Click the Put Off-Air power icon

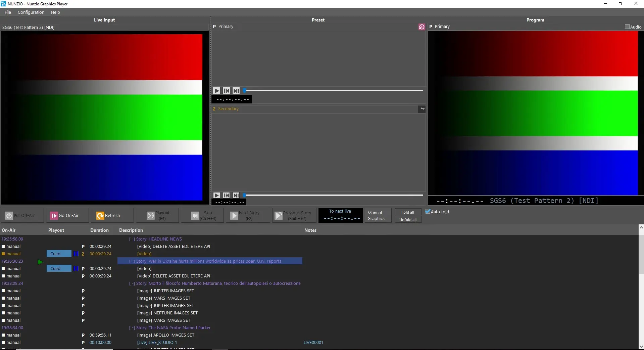(x=9, y=216)
